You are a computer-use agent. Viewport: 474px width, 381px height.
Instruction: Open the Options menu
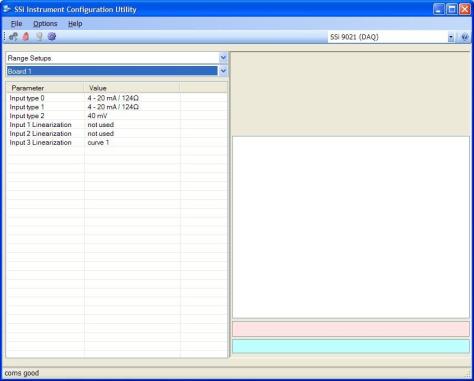pyautogui.click(x=45, y=24)
